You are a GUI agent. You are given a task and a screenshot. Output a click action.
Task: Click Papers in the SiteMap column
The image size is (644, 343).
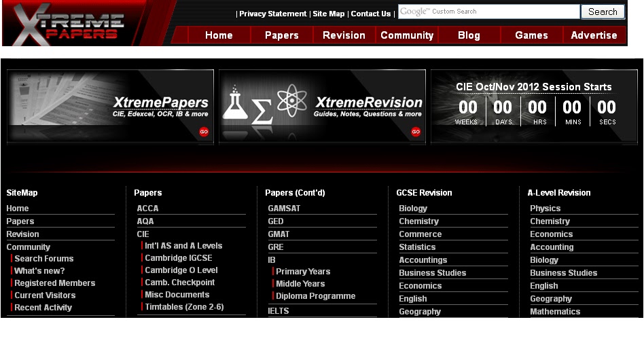[x=20, y=221]
